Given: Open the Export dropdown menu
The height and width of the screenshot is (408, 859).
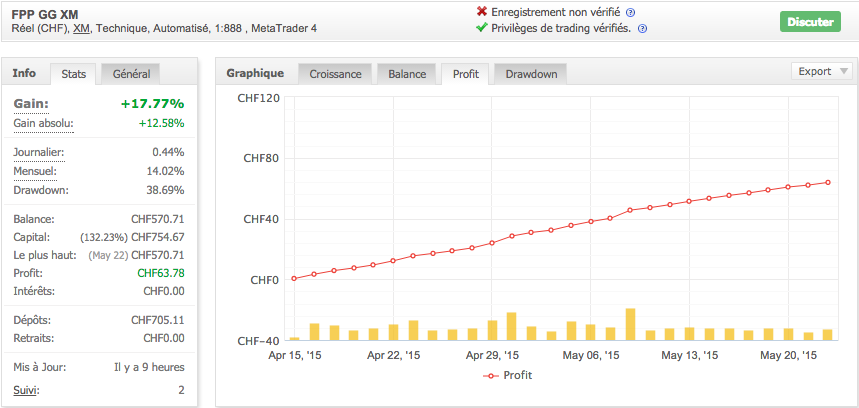Looking at the screenshot, I should (x=822, y=71).
